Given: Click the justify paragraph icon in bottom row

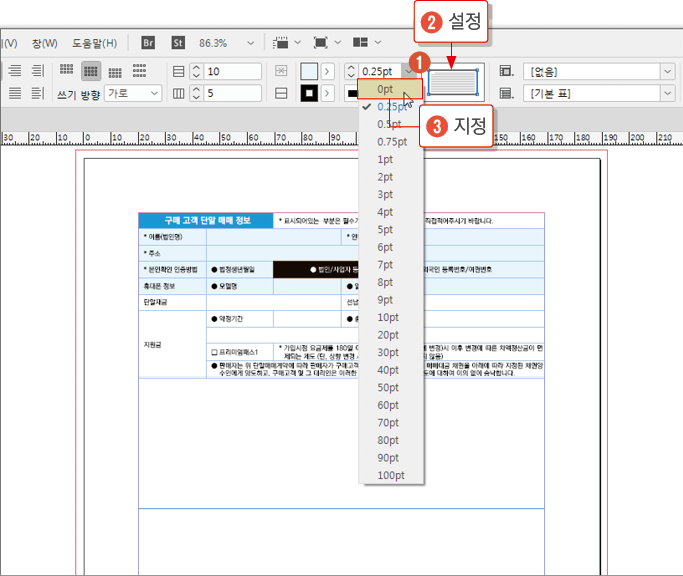Looking at the screenshot, I should click(15, 93).
